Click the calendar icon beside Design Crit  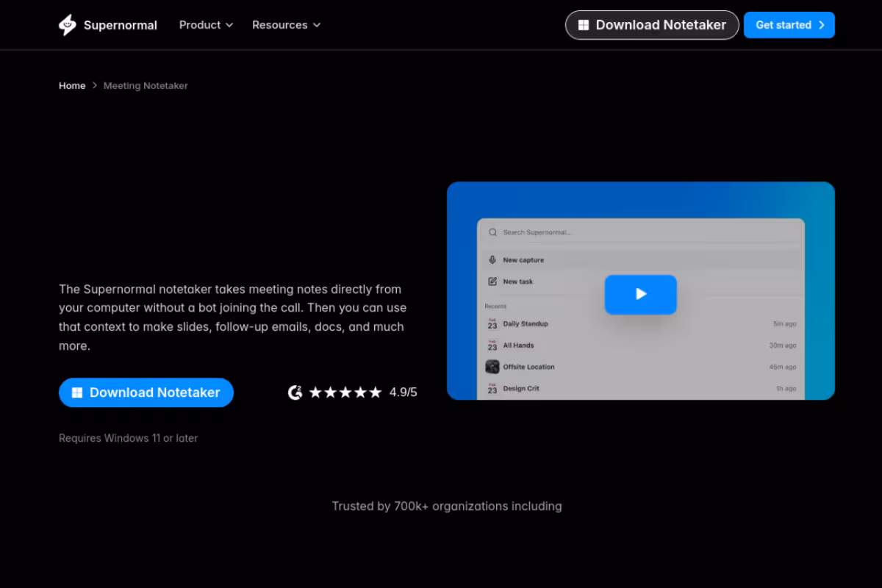(x=492, y=388)
